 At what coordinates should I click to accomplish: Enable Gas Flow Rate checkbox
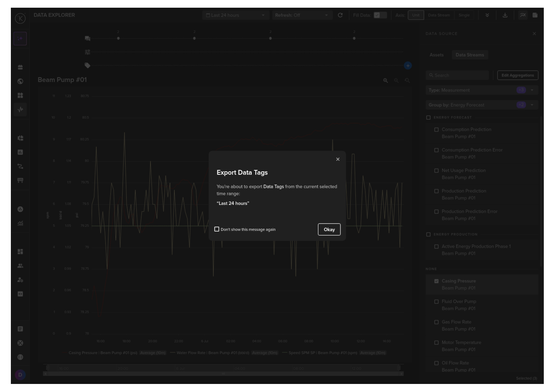(x=436, y=322)
